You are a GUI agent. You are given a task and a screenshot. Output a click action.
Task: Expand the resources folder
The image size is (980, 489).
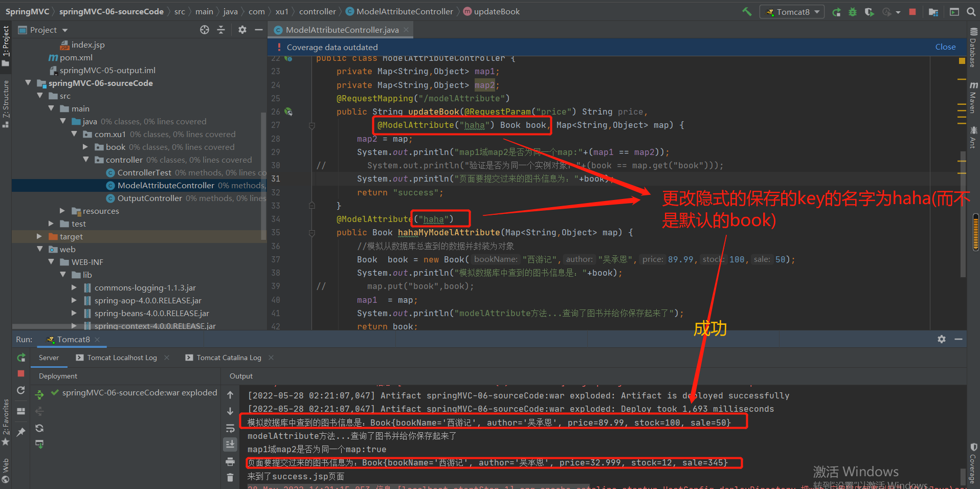62,211
